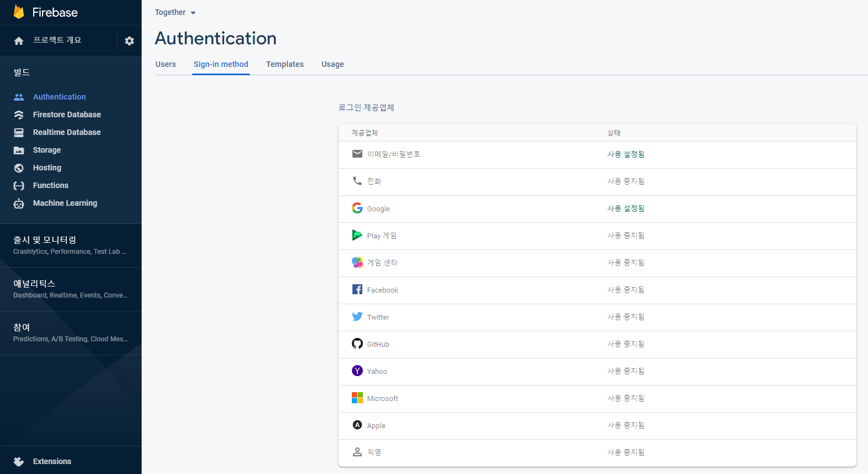Open the 이메일/비밀번호 provider row
Viewport: 868px width, 474px height.
[x=597, y=155]
